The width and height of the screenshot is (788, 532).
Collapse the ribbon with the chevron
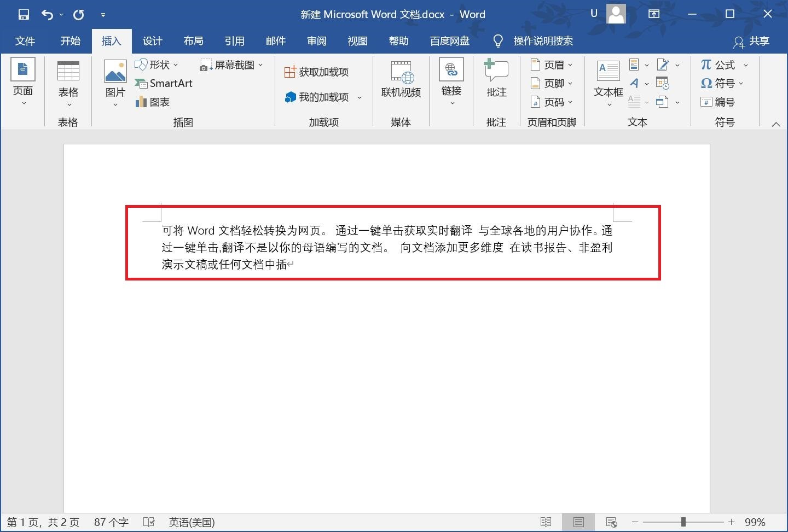tap(776, 124)
